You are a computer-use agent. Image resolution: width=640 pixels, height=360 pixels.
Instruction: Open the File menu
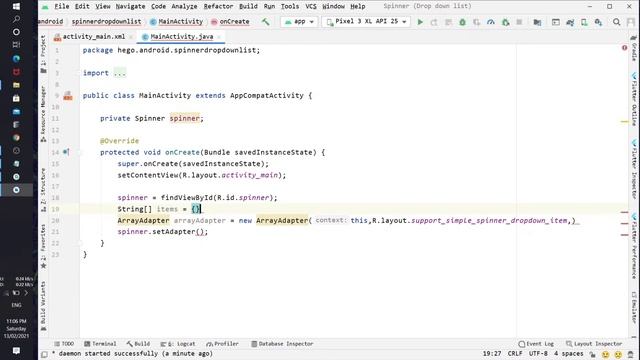[62, 6]
